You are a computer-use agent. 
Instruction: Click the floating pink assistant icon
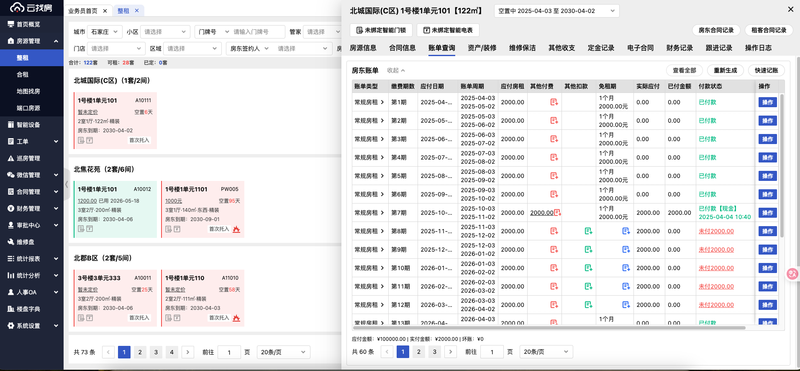tap(792, 274)
